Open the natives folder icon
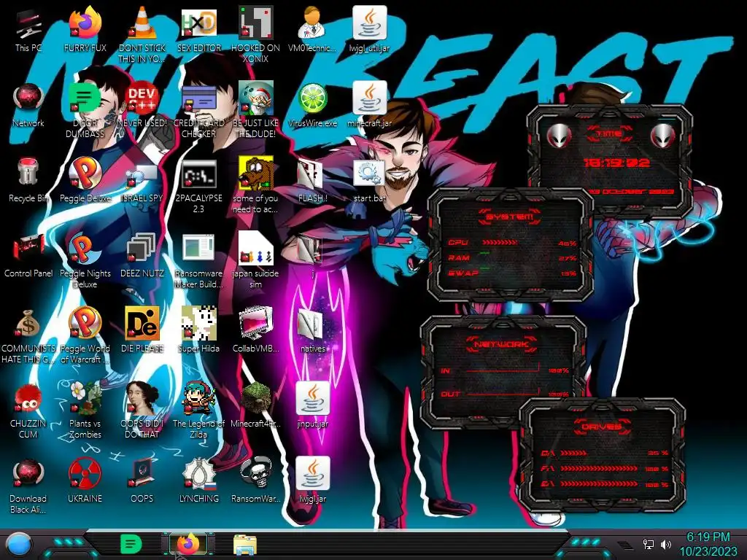The width and height of the screenshot is (747, 560). click(x=312, y=324)
